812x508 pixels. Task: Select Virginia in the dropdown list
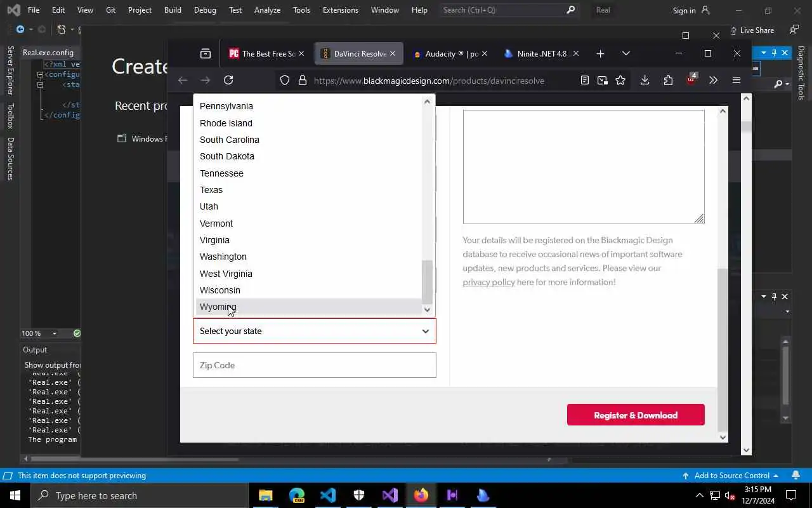[308, 240]
